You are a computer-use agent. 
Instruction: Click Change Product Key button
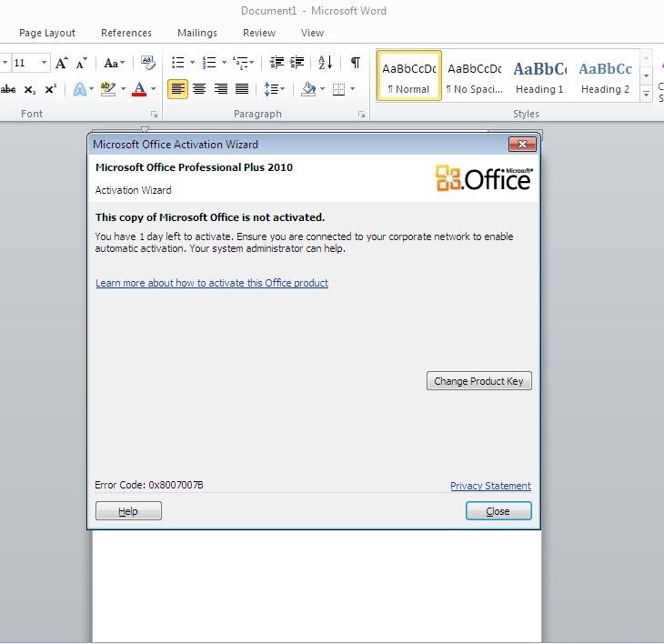pyautogui.click(x=479, y=380)
